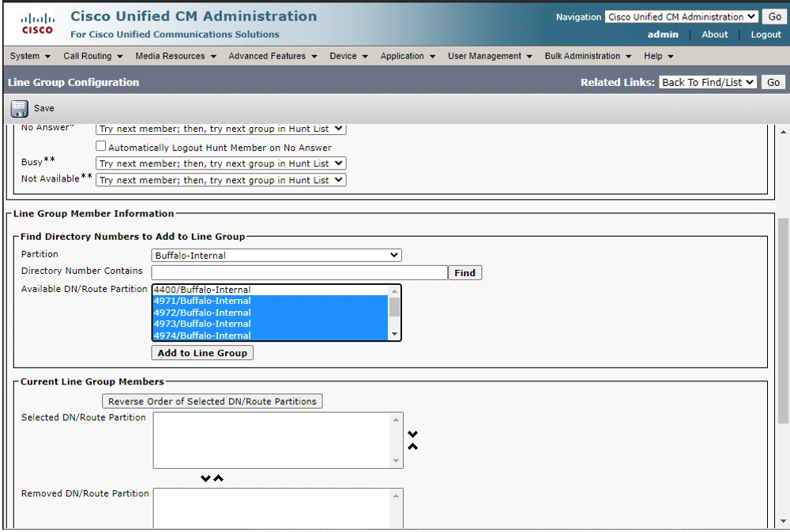Click the Save floppy disk icon
790x532 pixels.
point(20,109)
